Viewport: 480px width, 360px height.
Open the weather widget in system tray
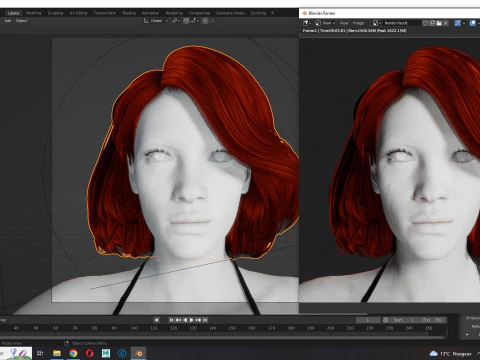[451, 354]
